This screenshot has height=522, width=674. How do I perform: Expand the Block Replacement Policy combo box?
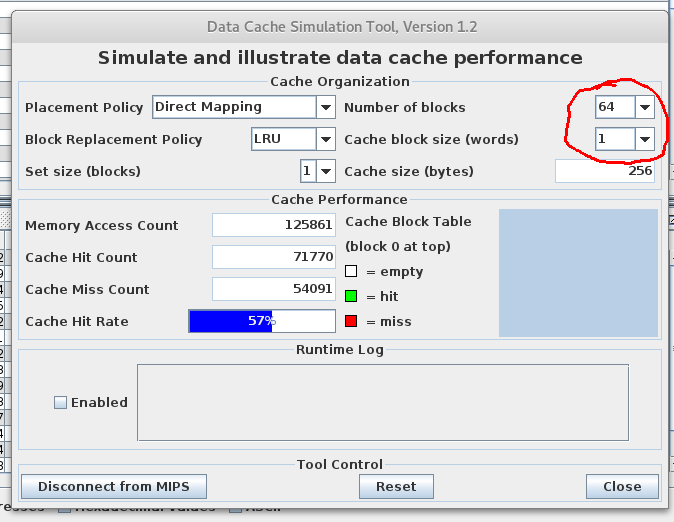(x=292, y=139)
